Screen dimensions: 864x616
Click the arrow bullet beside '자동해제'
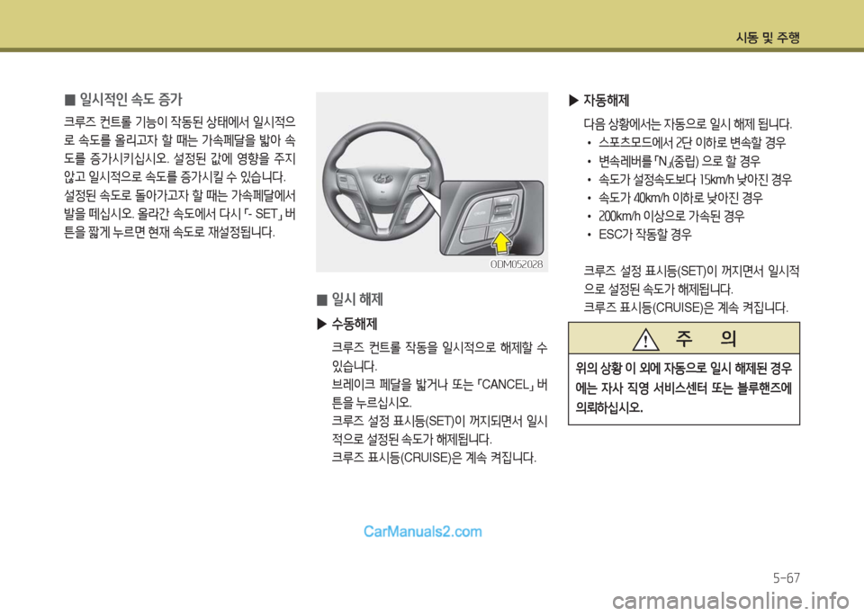(573, 101)
